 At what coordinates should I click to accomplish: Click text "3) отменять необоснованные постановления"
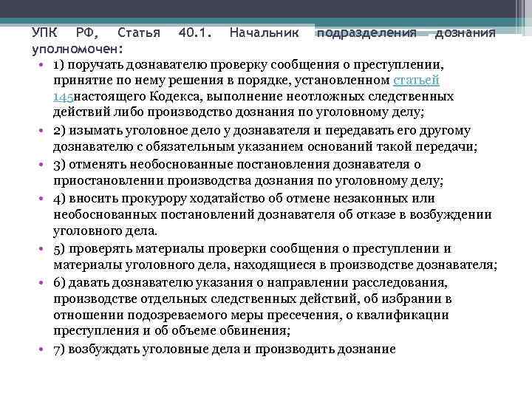tap(191, 165)
